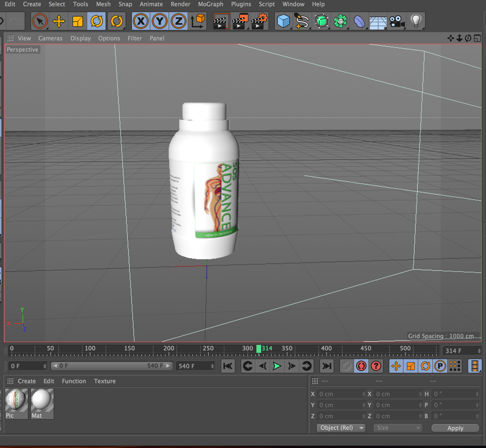This screenshot has width=486, height=448.
Task: Open the green generator cube (subdivision surface) icon
Action: [x=322, y=21]
